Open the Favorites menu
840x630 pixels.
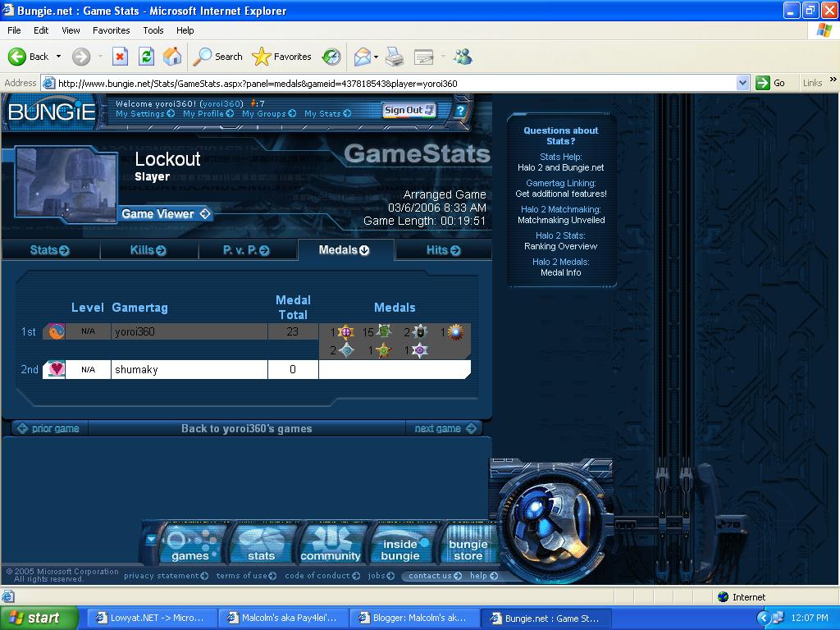(x=111, y=30)
